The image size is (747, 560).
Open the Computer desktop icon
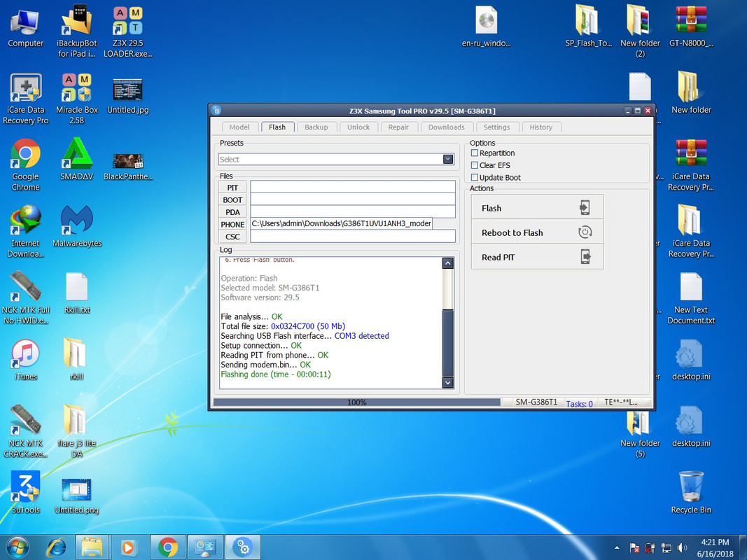(x=25, y=27)
